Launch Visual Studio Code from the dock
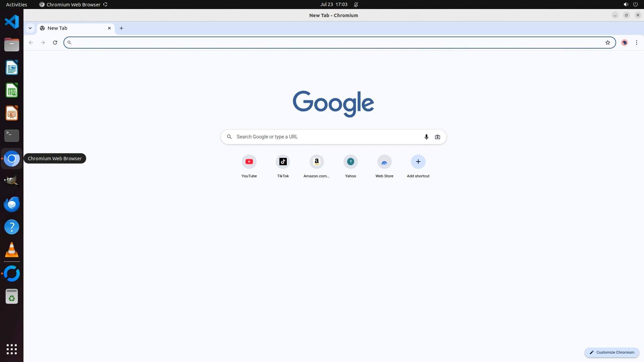Viewport: 644px width, 362px height. click(12, 22)
